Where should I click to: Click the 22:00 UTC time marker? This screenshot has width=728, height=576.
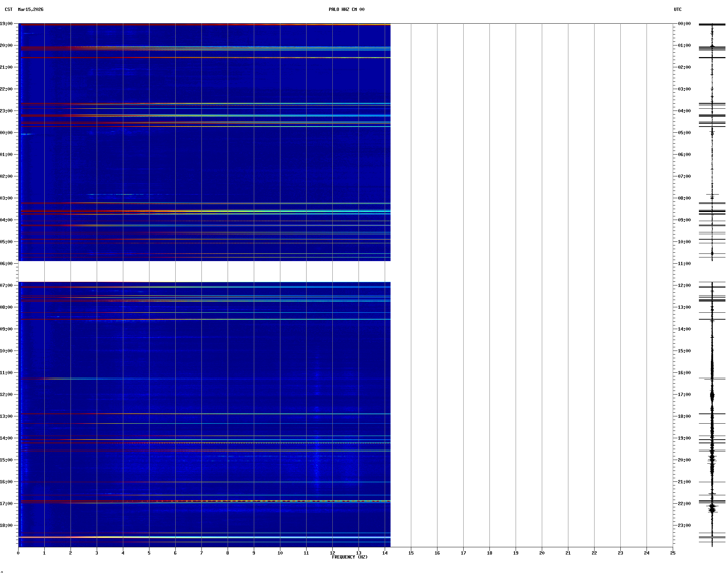point(684,504)
